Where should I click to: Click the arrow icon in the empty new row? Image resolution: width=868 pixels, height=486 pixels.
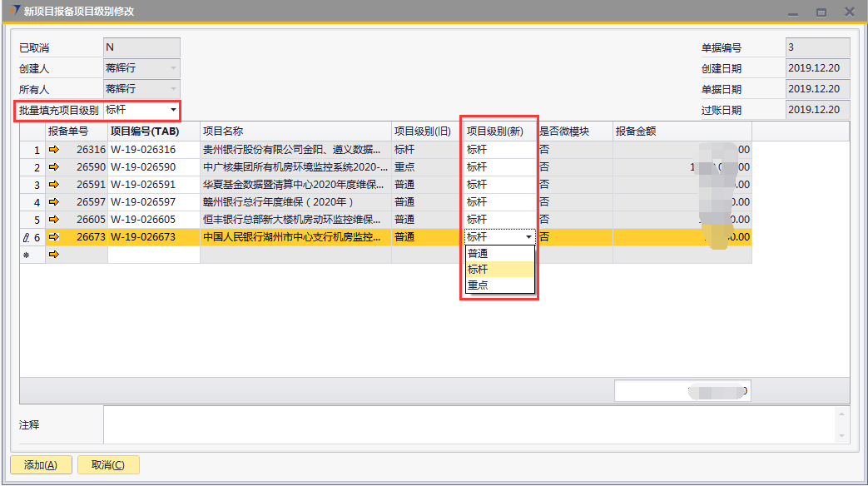point(55,255)
